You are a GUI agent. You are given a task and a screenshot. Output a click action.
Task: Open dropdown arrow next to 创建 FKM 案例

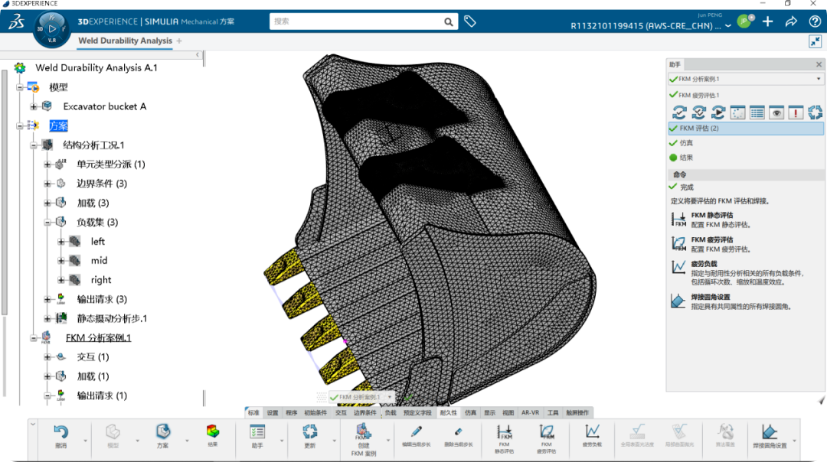(x=388, y=440)
